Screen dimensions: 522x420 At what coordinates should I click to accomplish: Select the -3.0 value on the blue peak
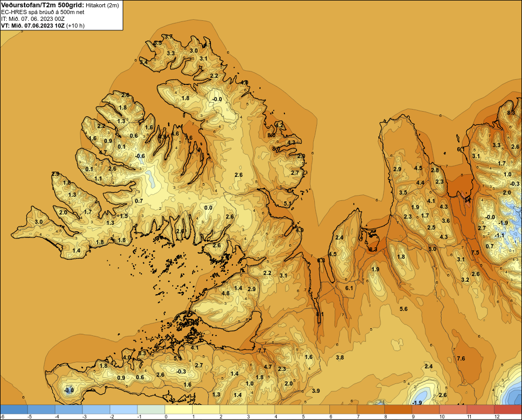pyautogui.click(x=69, y=390)
